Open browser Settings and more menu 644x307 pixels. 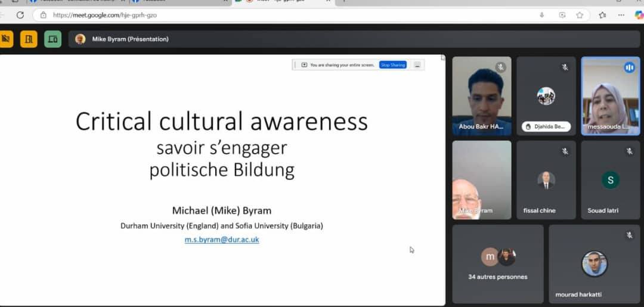(621, 15)
